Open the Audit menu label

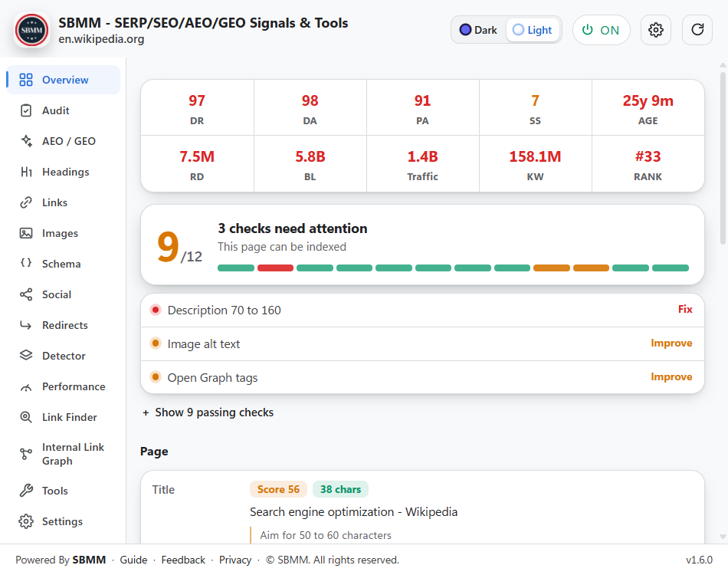(56, 110)
